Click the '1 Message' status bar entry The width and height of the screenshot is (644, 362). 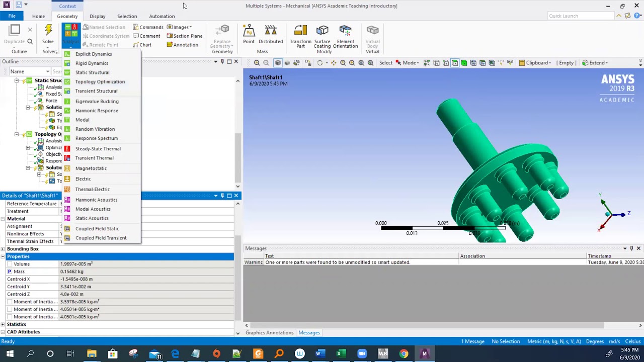click(473, 341)
